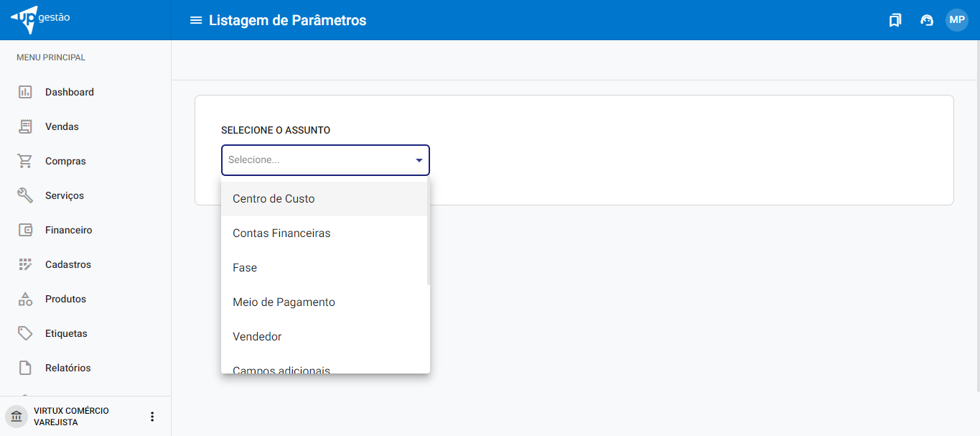Click the Compras shopping cart icon
980x436 pixels.
click(25, 161)
